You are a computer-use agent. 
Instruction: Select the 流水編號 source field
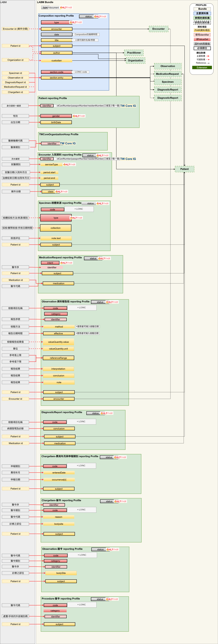point(15,159)
